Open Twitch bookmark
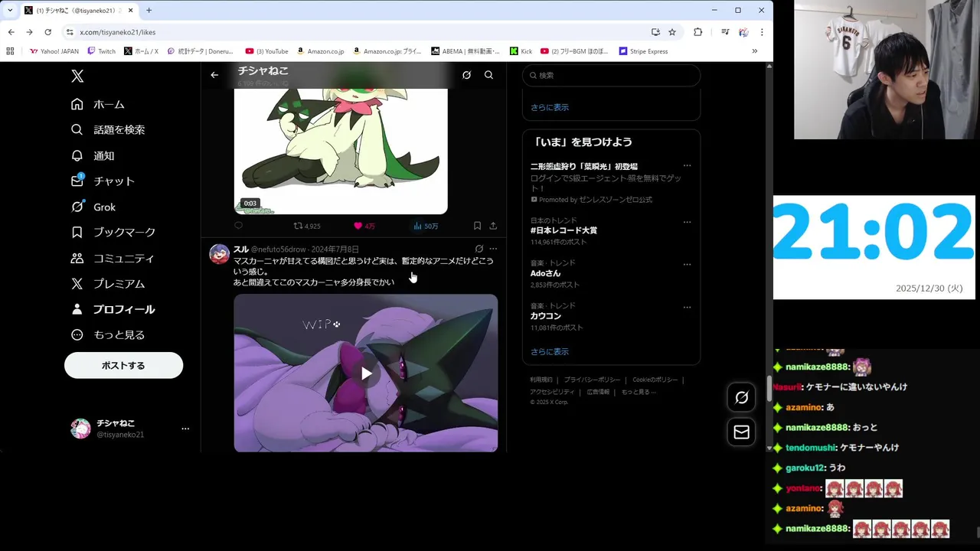 [102, 51]
